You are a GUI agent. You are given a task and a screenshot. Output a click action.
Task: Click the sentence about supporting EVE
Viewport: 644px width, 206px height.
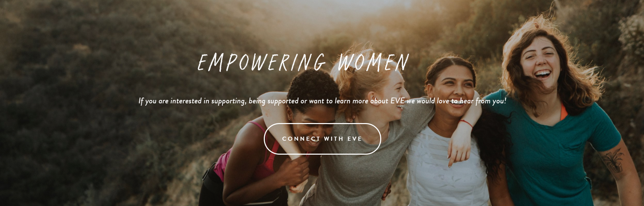tap(322, 101)
